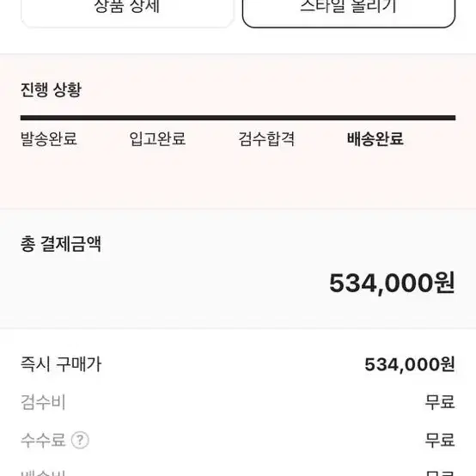Click the 즉시 구매가 label
476x476 pixels.
61,364
